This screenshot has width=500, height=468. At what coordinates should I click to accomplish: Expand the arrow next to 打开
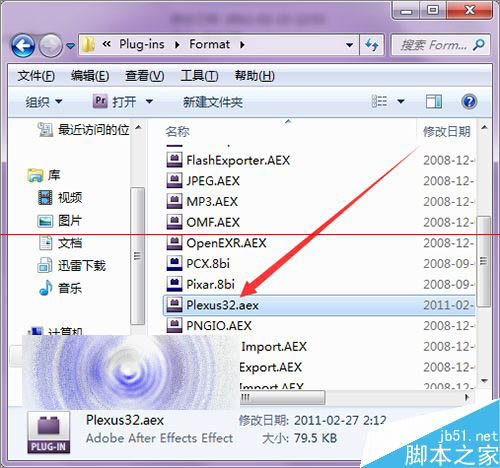pyautogui.click(x=149, y=101)
